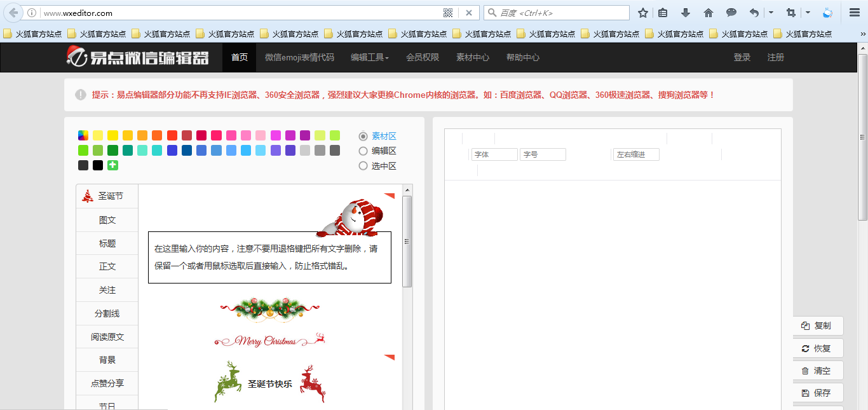Open the downloads arrow icon
868x410 pixels.
(685, 13)
